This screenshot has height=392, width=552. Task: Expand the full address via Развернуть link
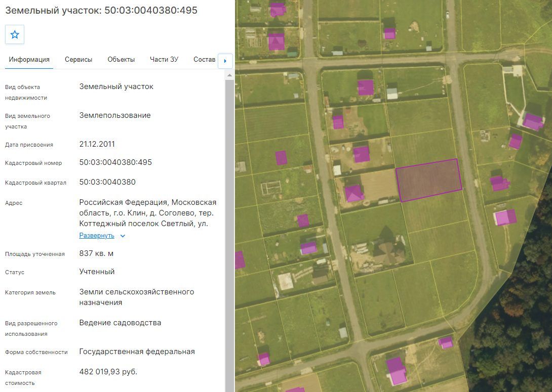[x=97, y=236]
